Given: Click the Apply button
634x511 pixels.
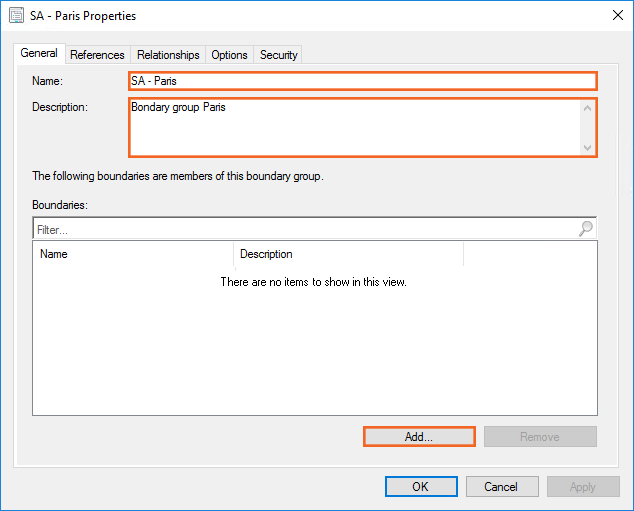Looking at the screenshot, I should (x=582, y=487).
